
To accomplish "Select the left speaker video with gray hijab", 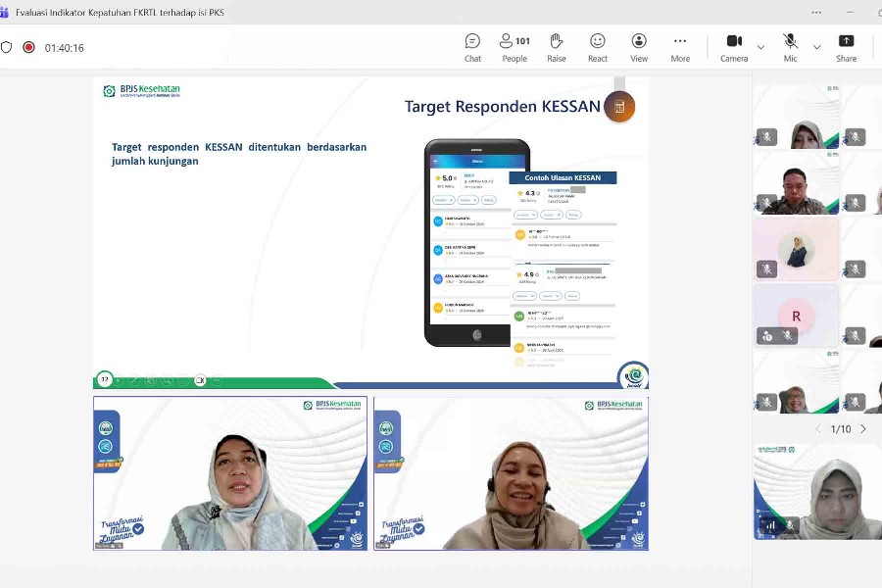I will (x=230, y=473).
